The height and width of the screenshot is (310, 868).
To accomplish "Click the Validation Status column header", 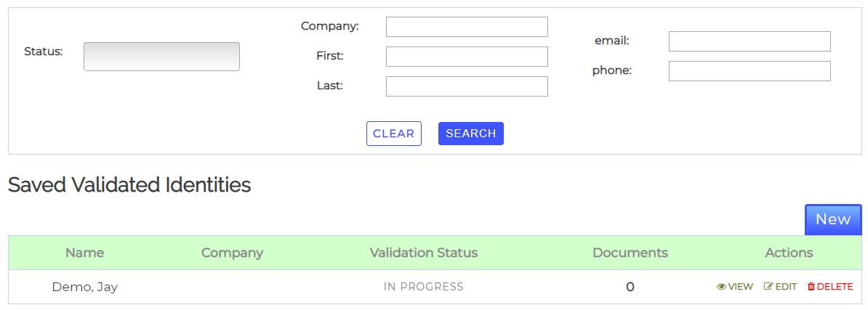I will (x=423, y=253).
